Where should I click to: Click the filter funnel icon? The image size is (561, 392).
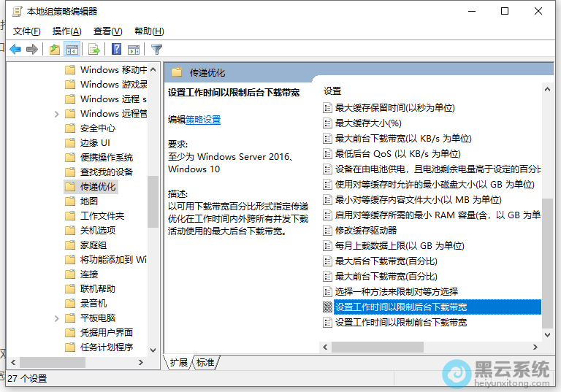coord(156,50)
